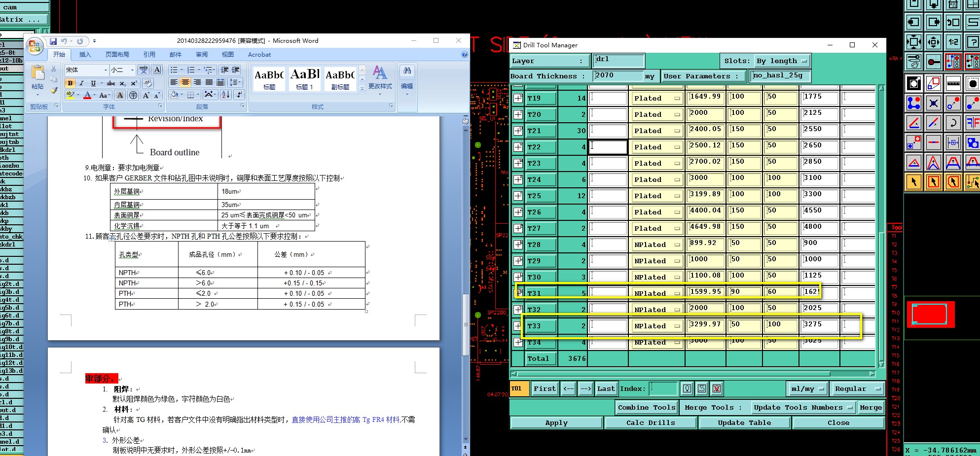Toggle left paragraph alignment

[174, 82]
